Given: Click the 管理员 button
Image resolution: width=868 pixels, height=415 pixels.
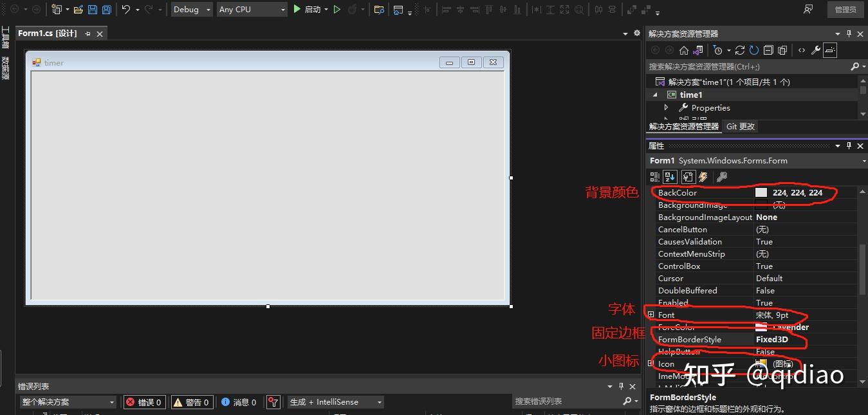Looking at the screenshot, I should tap(845, 9).
